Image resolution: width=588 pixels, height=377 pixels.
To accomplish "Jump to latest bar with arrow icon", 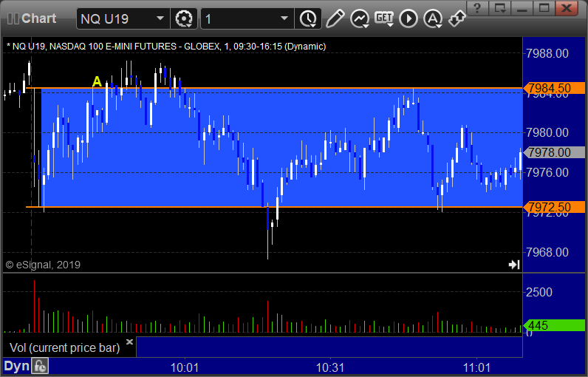I will (513, 265).
